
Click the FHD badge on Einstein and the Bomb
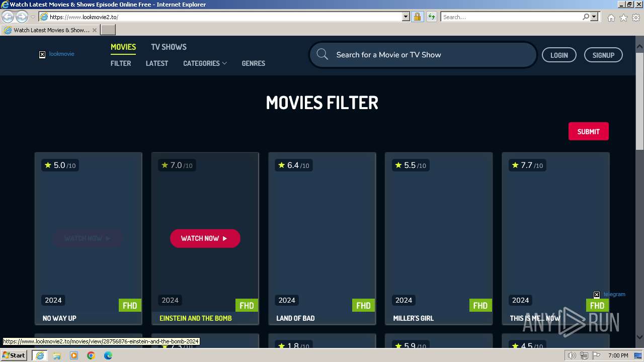tap(247, 305)
